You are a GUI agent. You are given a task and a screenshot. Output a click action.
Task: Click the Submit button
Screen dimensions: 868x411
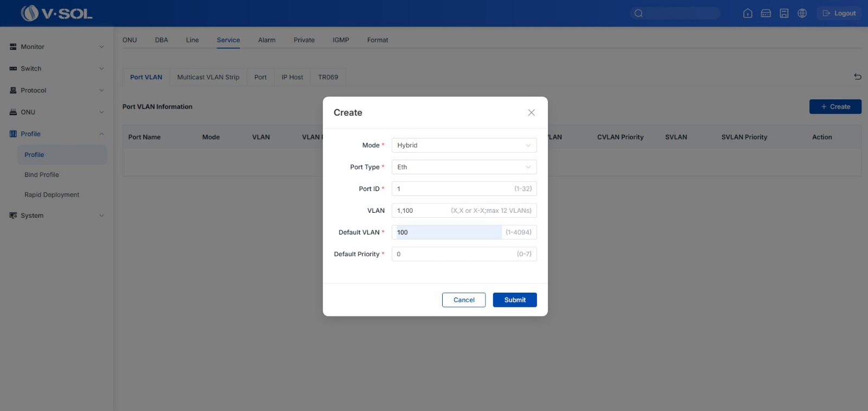pos(515,300)
